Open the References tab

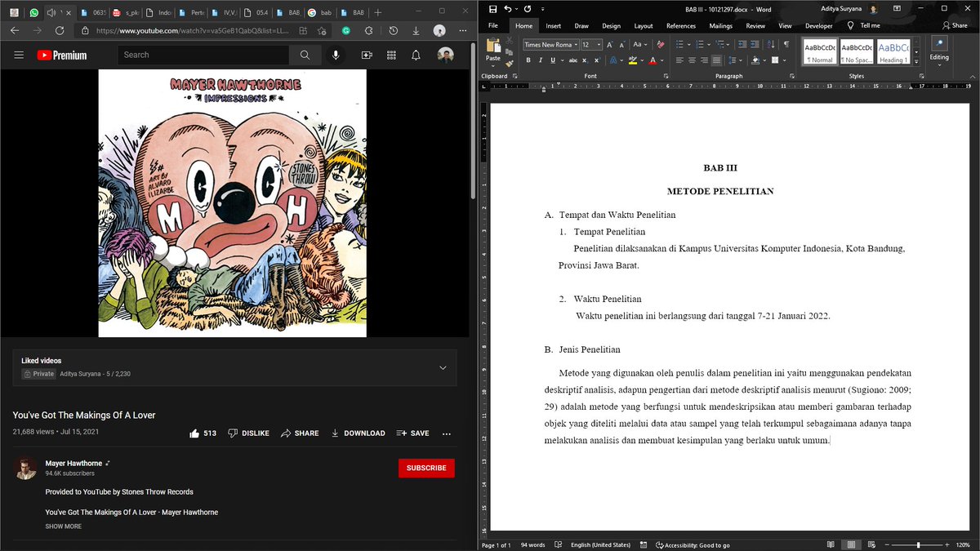point(681,25)
